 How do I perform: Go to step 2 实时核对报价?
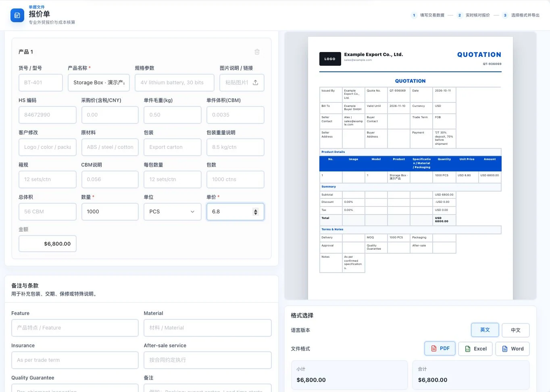click(473, 15)
